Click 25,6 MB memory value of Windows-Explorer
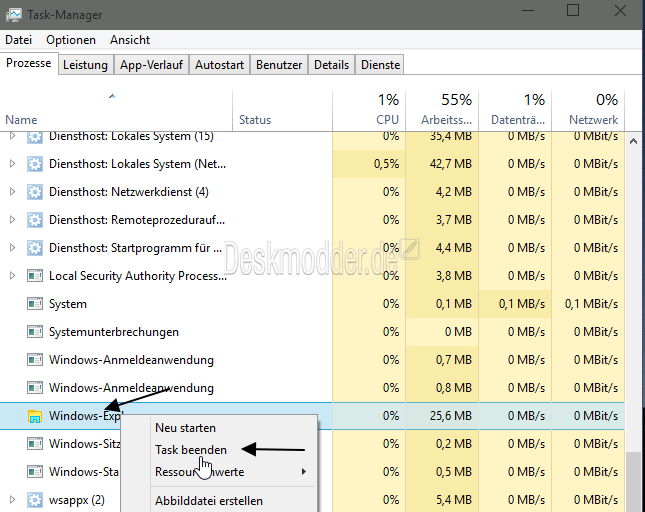 click(x=451, y=416)
